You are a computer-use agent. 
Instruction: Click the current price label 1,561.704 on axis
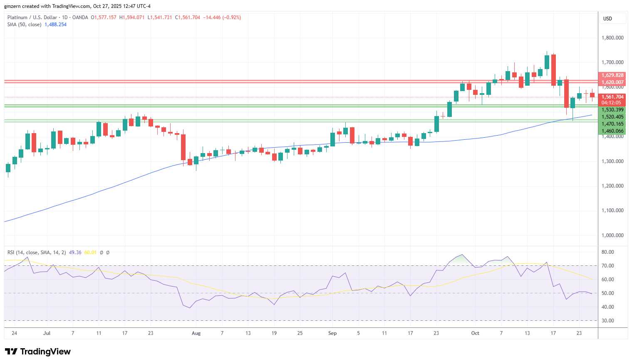click(612, 97)
